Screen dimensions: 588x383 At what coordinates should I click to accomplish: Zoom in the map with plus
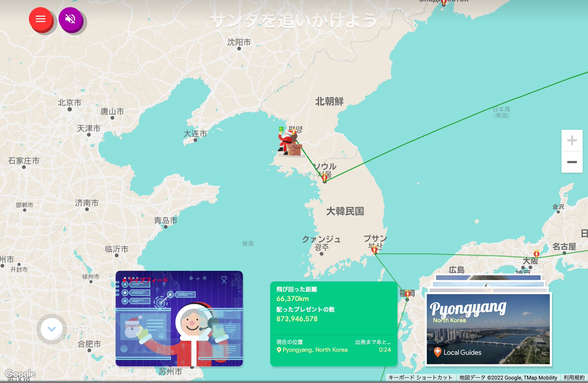[572, 140]
